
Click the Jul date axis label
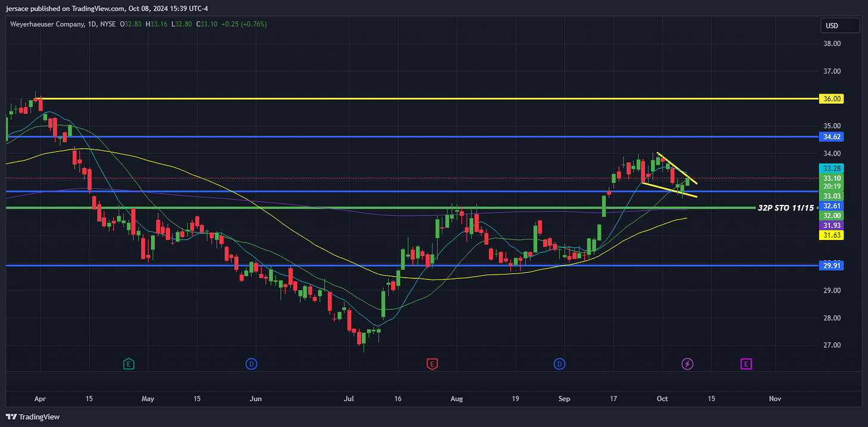(x=350, y=398)
